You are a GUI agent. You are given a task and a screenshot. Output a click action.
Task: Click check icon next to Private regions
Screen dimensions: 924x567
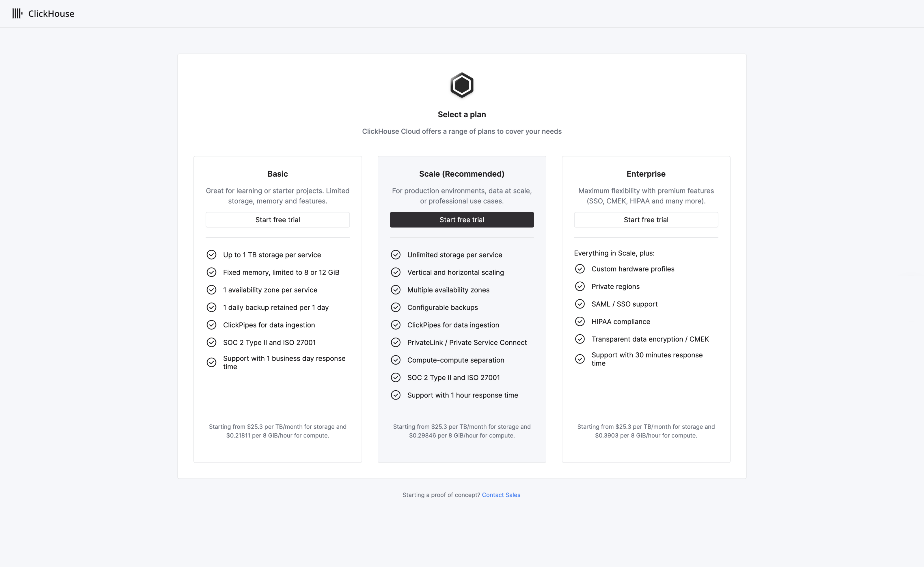click(x=580, y=286)
